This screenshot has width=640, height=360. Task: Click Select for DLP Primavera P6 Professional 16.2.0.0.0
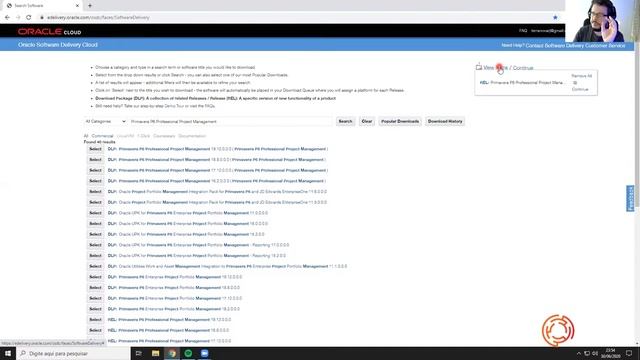[95, 181]
